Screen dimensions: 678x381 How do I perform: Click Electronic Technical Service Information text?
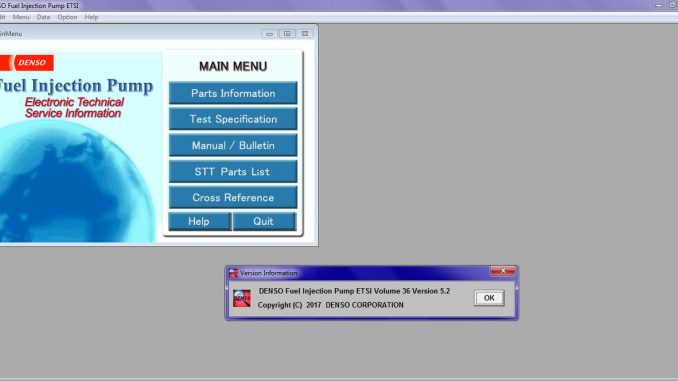click(x=74, y=108)
